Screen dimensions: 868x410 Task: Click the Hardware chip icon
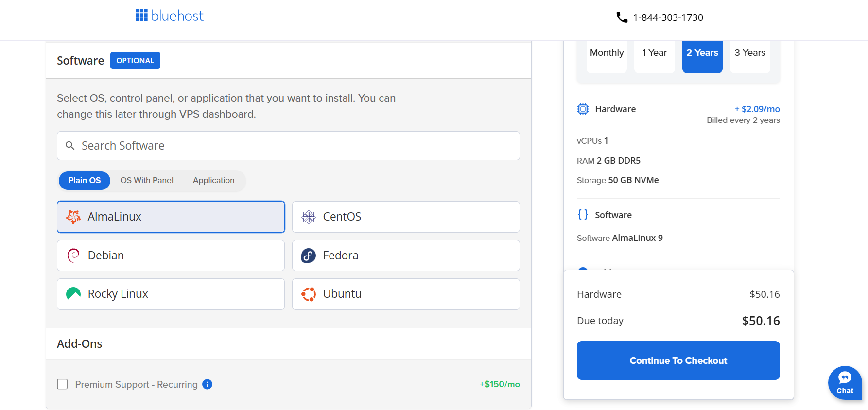point(583,109)
